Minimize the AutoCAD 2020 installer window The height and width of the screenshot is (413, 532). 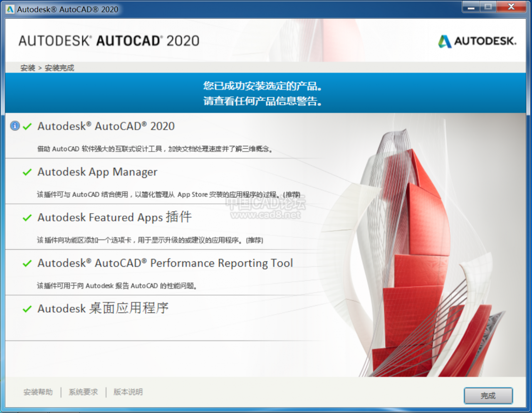pos(471,7)
